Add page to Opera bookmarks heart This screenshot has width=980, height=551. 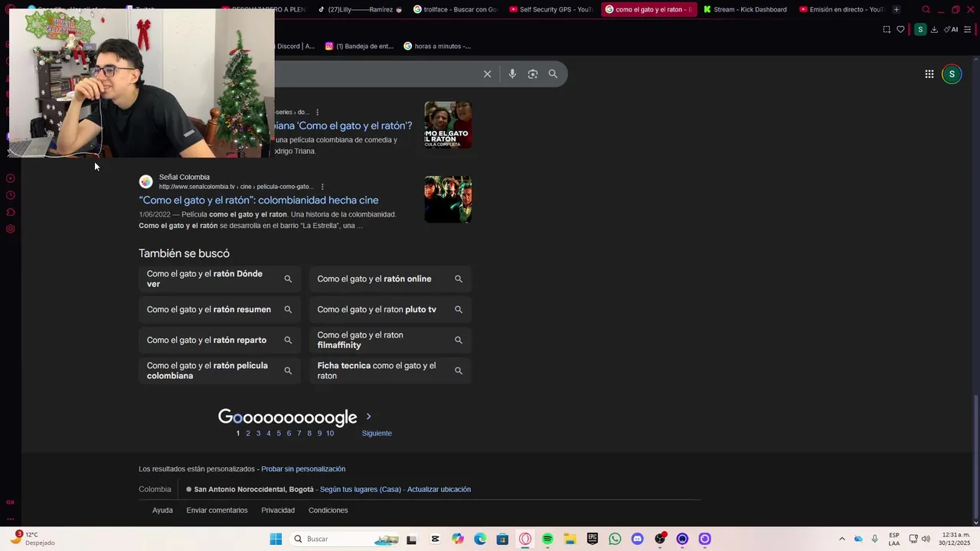[x=900, y=30]
